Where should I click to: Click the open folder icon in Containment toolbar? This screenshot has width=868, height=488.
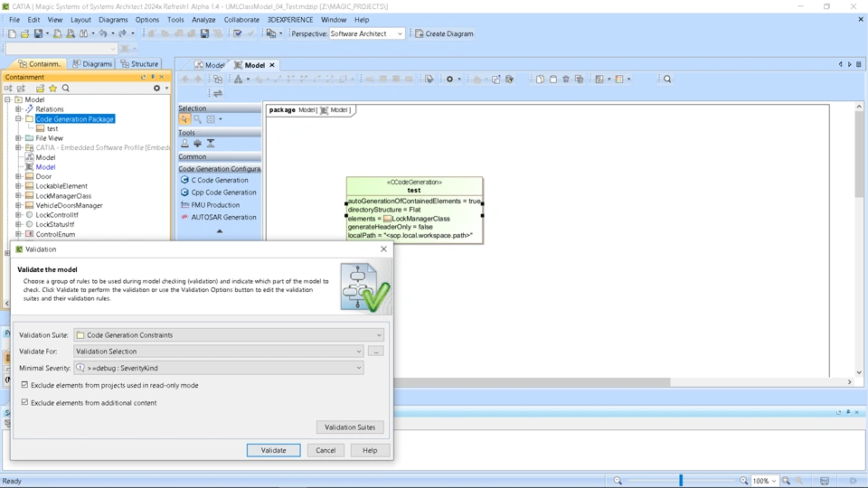[40, 88]
